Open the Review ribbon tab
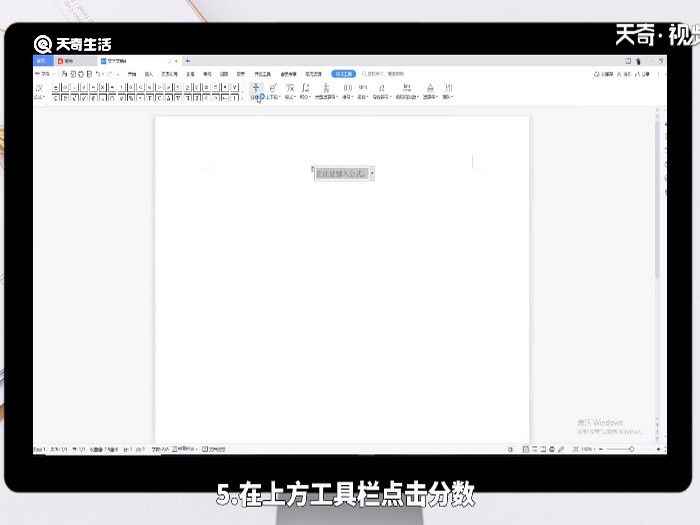Viewport: 700px width, 525px height. pos(207,74)
